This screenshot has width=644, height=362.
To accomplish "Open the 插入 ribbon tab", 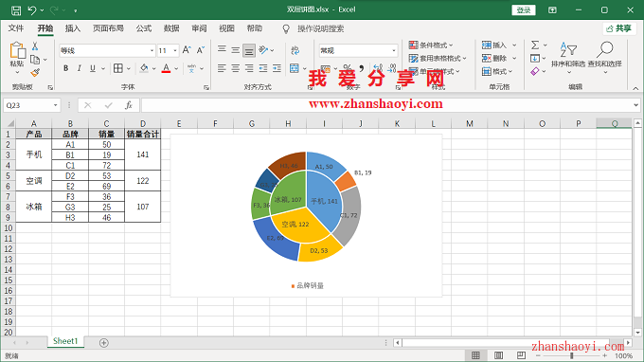I will (x=73, y=28).
